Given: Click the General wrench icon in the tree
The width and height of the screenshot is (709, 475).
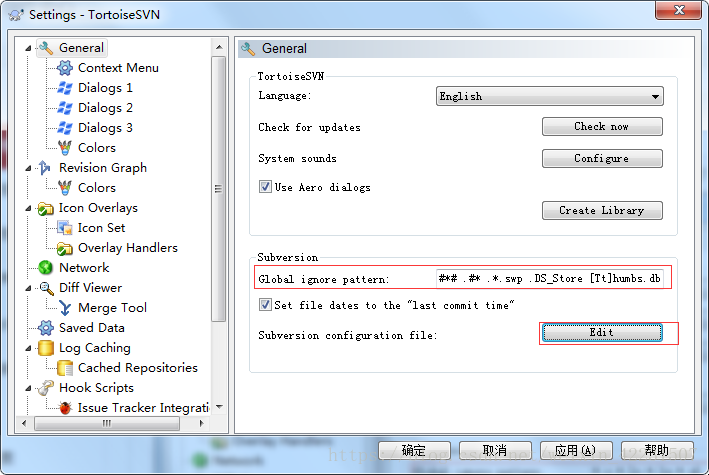Looking at the screenshot, I should tap(46, 48).
